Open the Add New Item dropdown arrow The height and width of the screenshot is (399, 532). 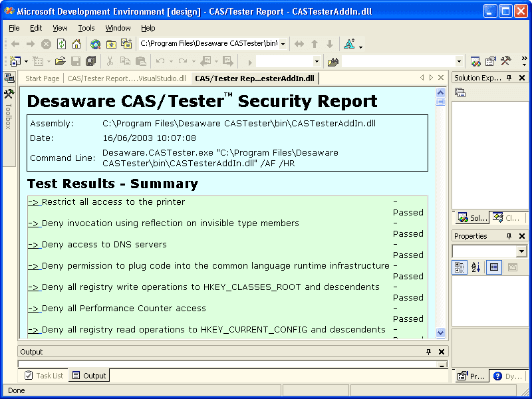[x=49, y=61]
